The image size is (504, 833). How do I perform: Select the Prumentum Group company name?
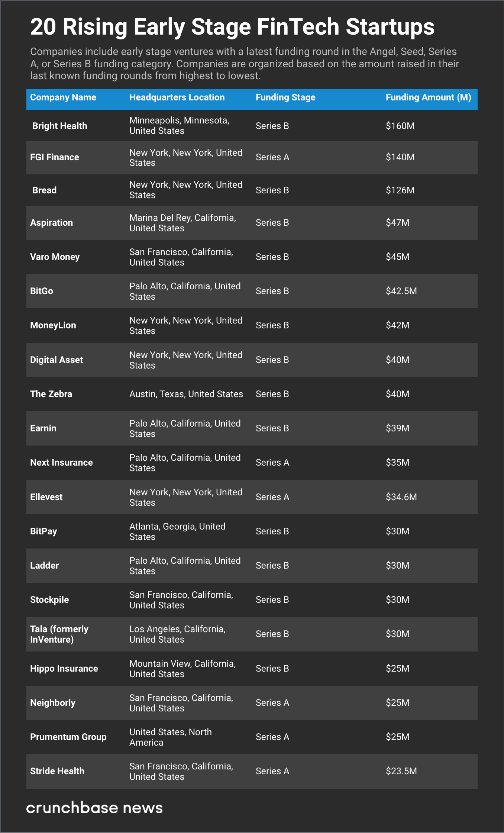68,737
